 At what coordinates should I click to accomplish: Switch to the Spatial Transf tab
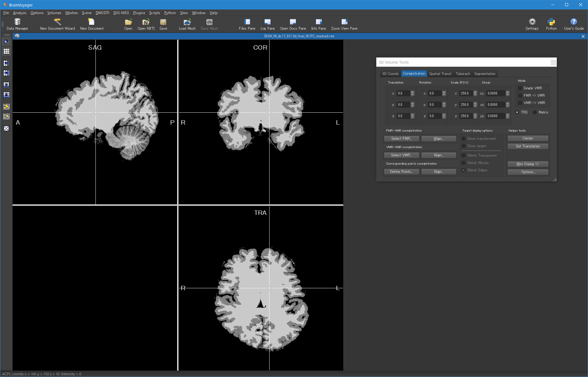point(440,74)
